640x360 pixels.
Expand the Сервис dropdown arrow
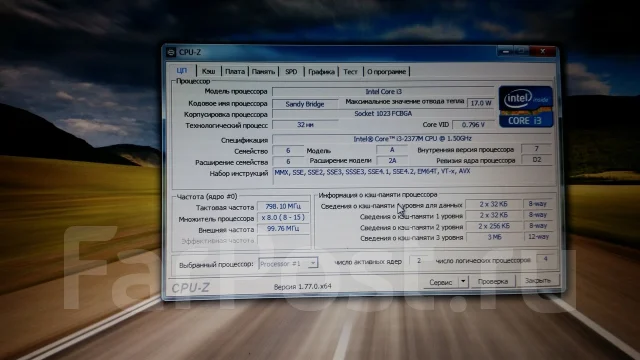pos(463,282)
